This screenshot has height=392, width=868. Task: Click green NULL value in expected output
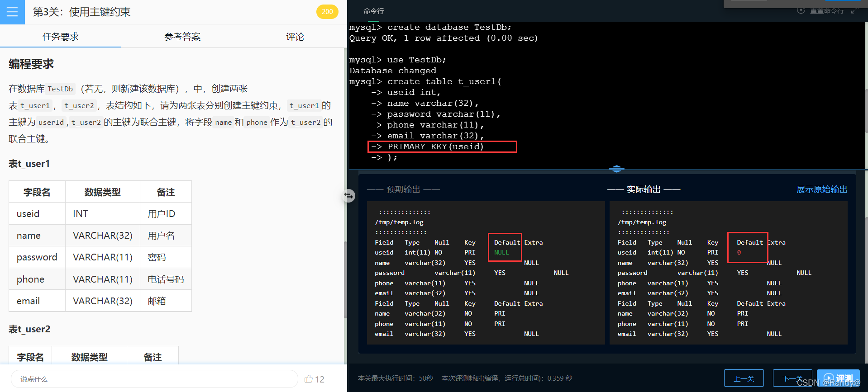pyautogui.click(x=501, y=252)
